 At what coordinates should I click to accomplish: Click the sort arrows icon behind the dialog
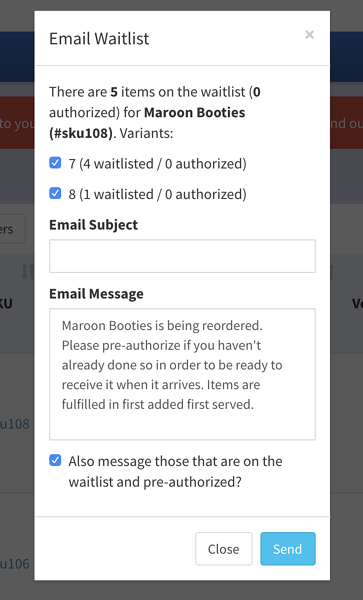coord(27,272)
